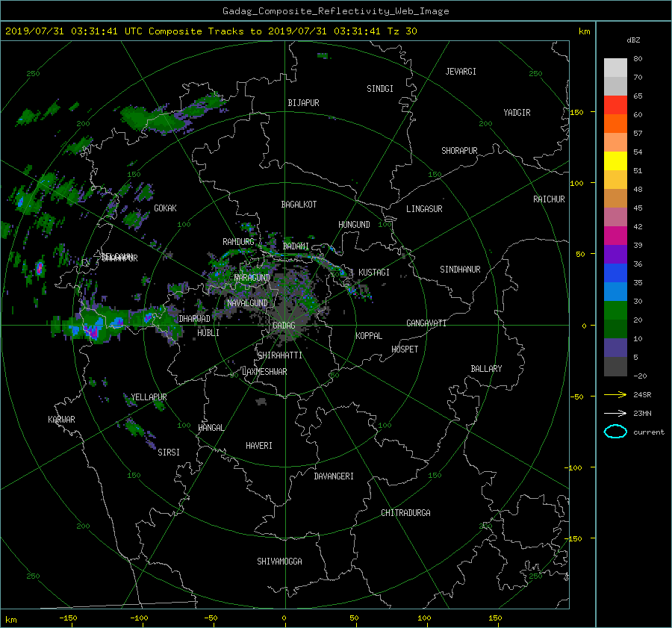Click the SHIRAHATTI city label
672x628 pixels.
click(280, 355)
